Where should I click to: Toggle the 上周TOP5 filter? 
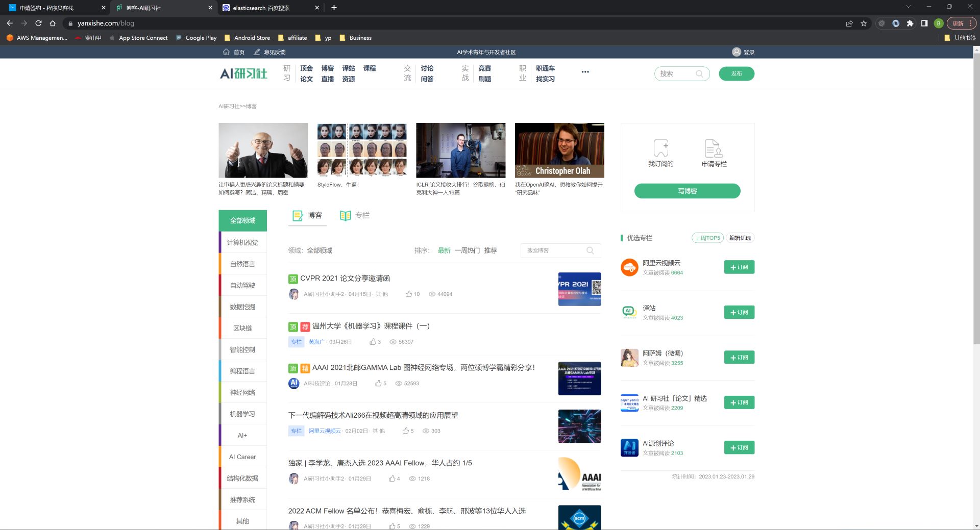(707, 238)
